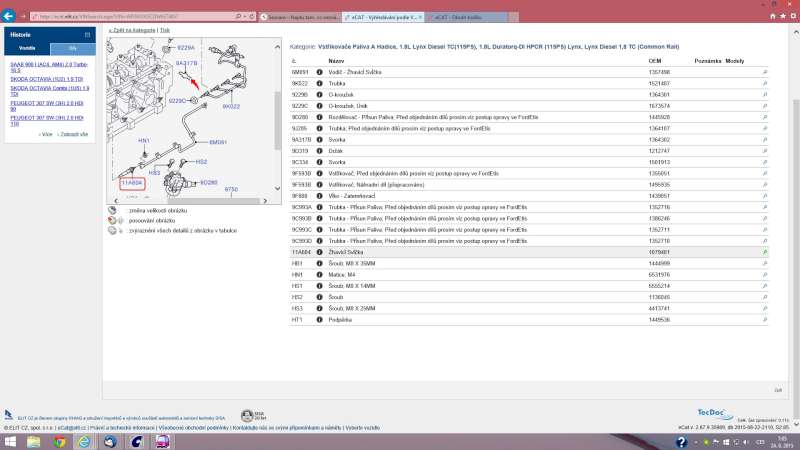Collapse the Historie panel header icon
The image size is (800, 450).
[88, 34]
